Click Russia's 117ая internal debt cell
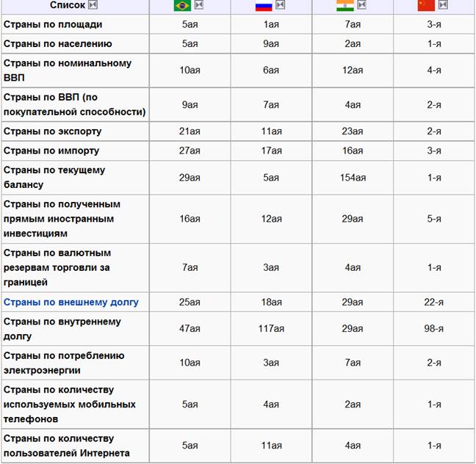Screen dimensions: 476x464 coord(271,329)
